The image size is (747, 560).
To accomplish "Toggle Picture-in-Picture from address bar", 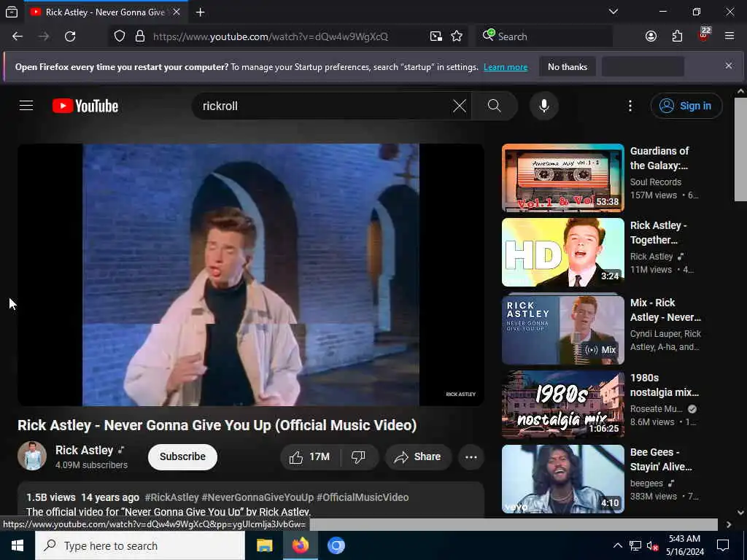I will pyautogui.click(x=436, y=36).
